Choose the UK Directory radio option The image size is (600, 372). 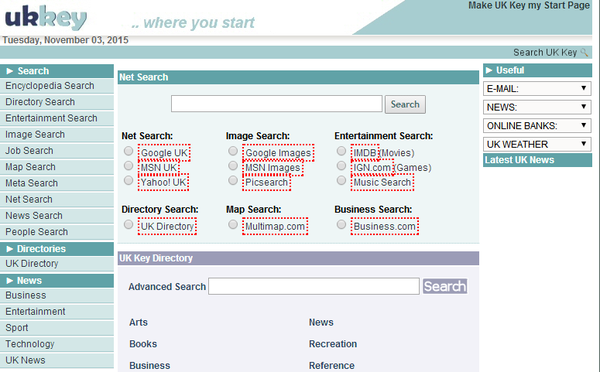(129, 225)
